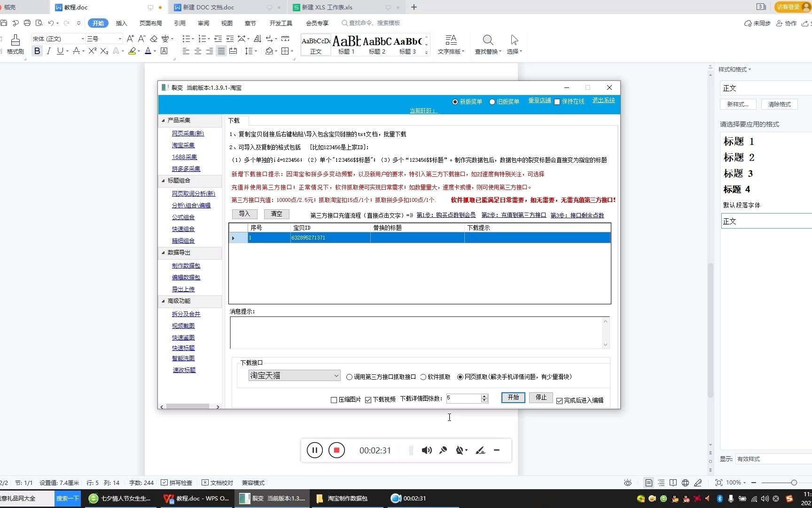
Task: Increase 下载详情图张数 stepper value
Action: click(x=484, y=397)
